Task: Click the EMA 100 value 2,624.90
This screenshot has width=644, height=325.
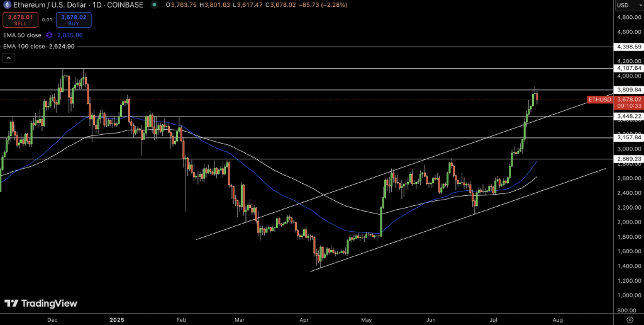Action: tap(62, 47)
